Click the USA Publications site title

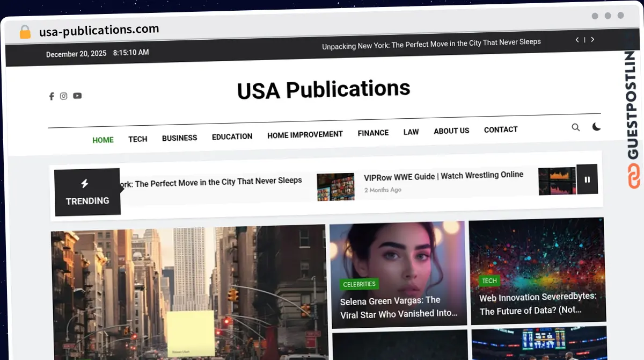coord(324,89)
